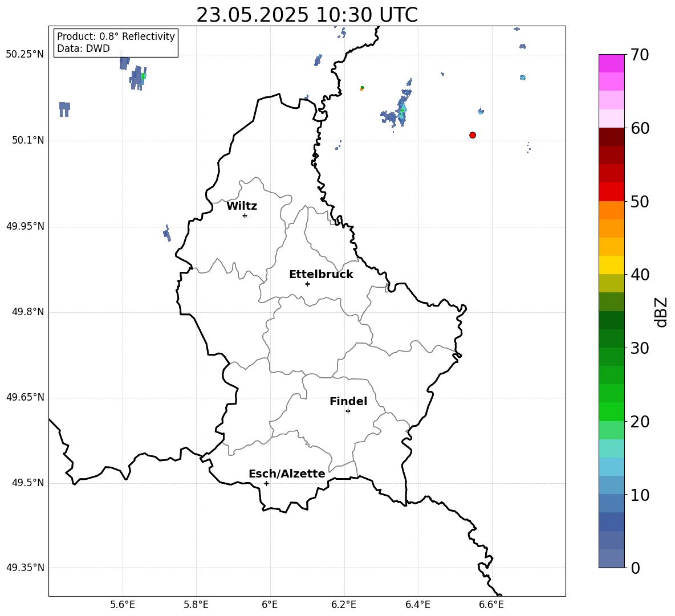The height and width of the screenshot is (616, 675).
Task: Click the 0 tick on colorbar
Action: coord(635,568)
